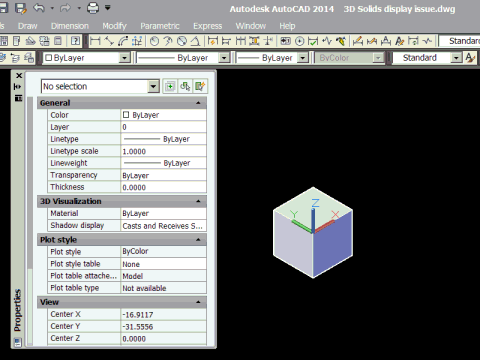Open the Draw menu
Screen dimensions: 480x360
click(x=28, y=26)
